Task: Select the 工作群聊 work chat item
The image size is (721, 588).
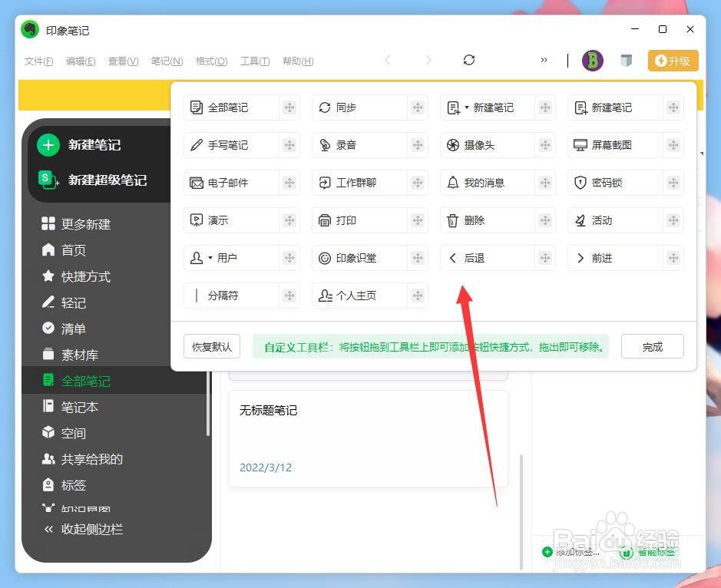Action: pos(369,183)
